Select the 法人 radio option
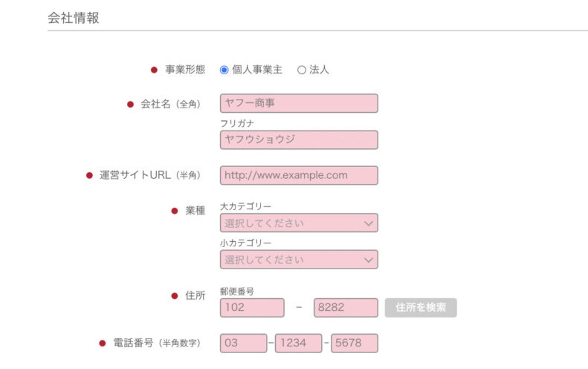 coord(301,70)
